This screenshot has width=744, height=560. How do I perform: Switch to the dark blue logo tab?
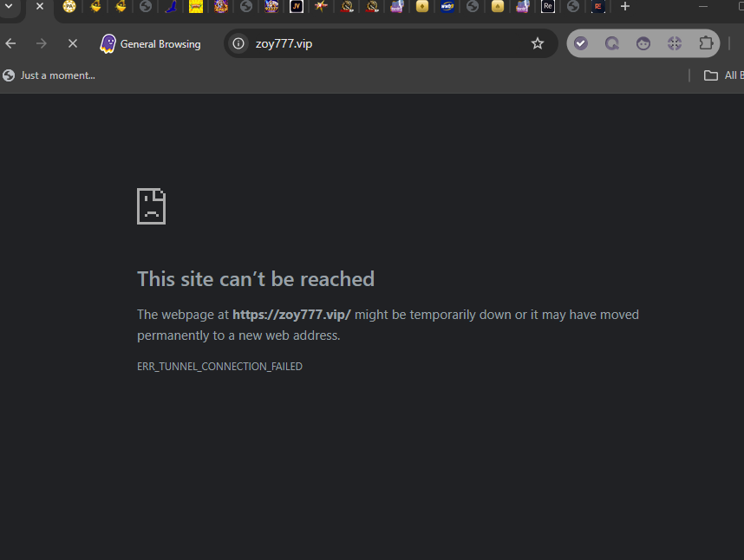(447, 6)
